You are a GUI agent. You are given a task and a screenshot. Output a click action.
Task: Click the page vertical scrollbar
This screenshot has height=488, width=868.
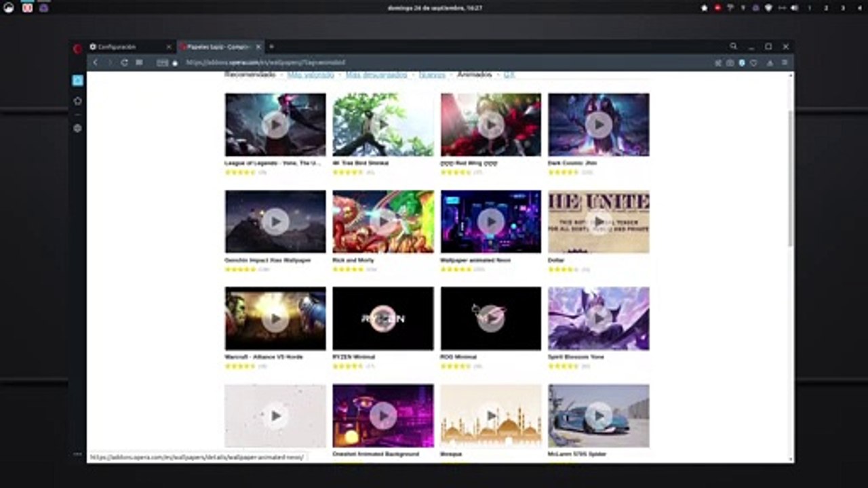tap(790, 178)
